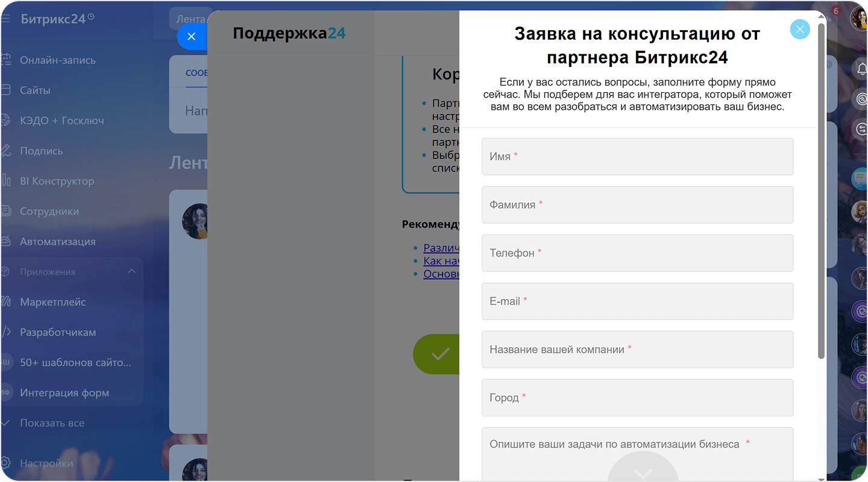
Task: Open the notifications bell
Action: pyautogui.click(x=861, y=69)
